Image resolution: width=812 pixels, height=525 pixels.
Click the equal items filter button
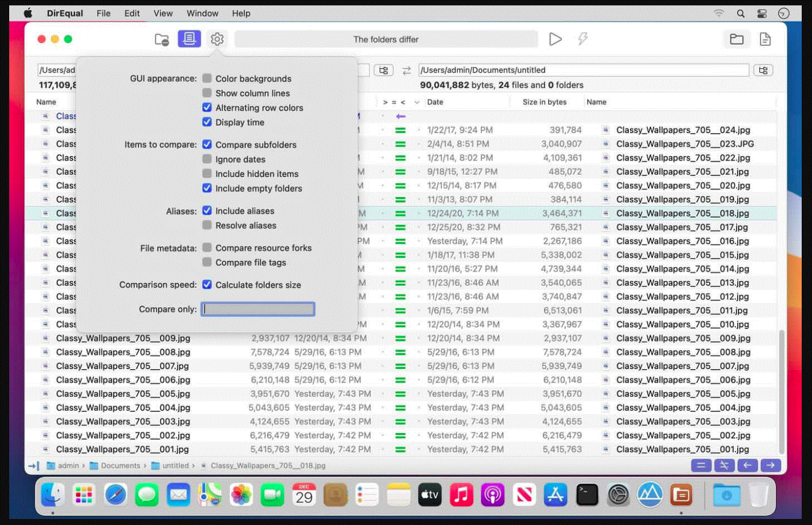coord(701,465)
